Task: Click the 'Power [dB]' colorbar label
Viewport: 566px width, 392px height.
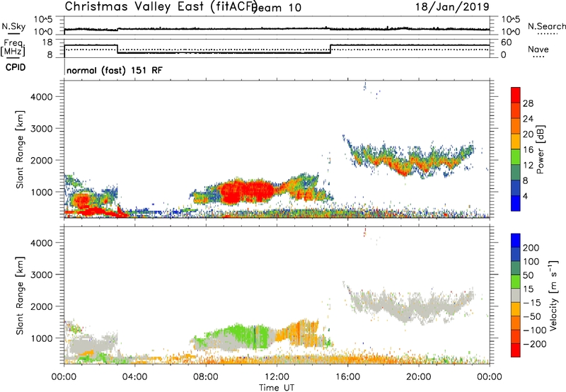Action: pos(540,149)
